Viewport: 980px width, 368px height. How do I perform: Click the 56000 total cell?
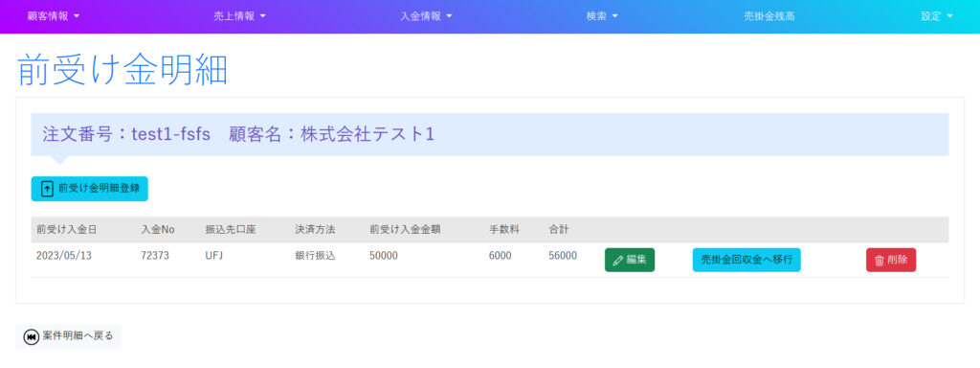point(563,256)
